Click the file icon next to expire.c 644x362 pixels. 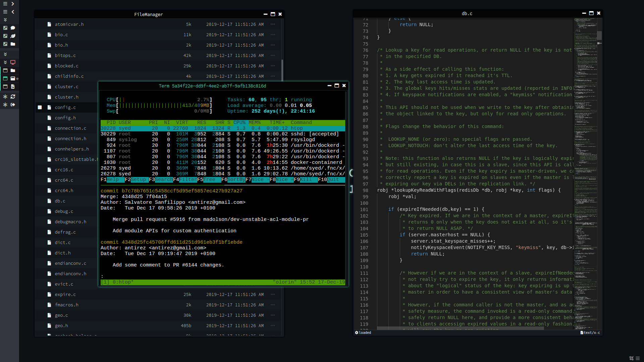coord(49,294)
